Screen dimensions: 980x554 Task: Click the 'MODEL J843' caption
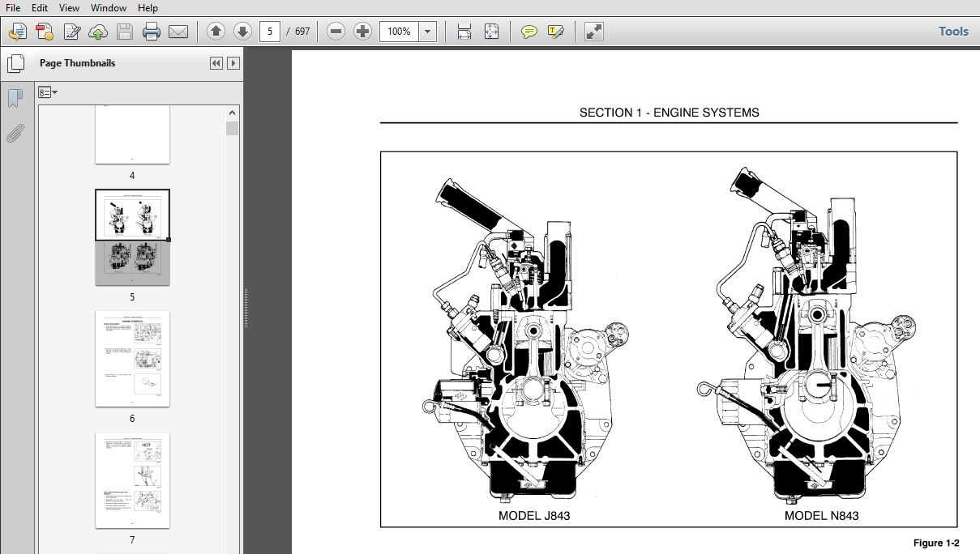[x=534, y=515]
